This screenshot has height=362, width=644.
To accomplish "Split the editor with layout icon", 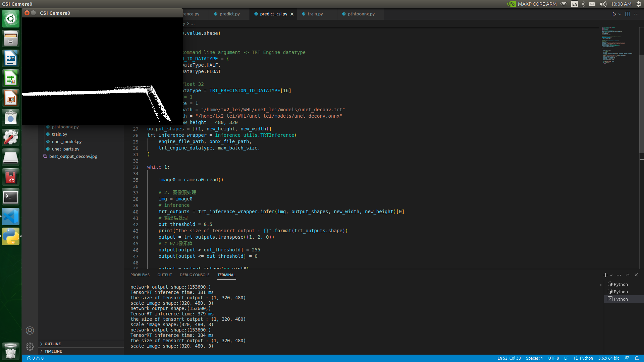I will 628,14.
